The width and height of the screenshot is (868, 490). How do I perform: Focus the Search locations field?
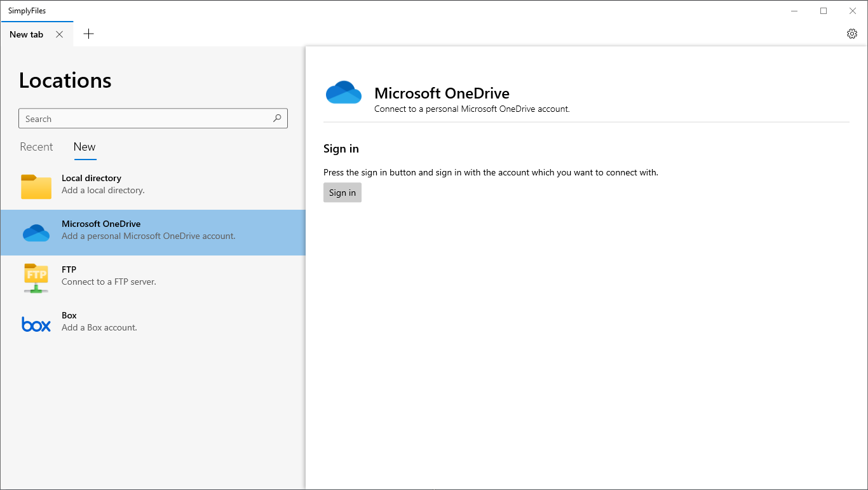153,119
